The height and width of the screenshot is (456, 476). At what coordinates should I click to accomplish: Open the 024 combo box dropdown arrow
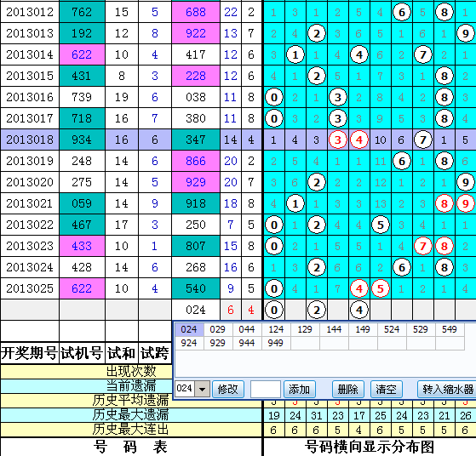click(202, 389)
